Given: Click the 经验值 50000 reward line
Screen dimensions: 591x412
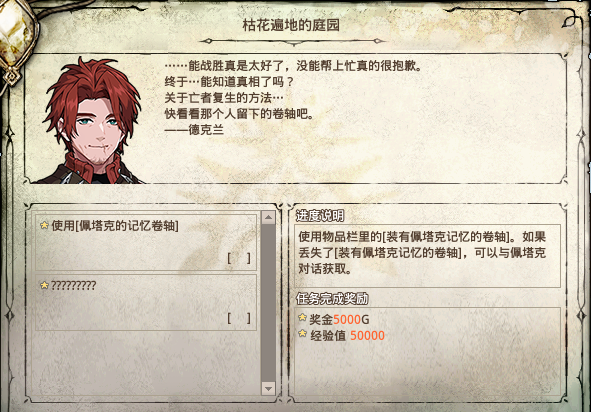Looking at the screenshot, I should (x=341, y=335).
